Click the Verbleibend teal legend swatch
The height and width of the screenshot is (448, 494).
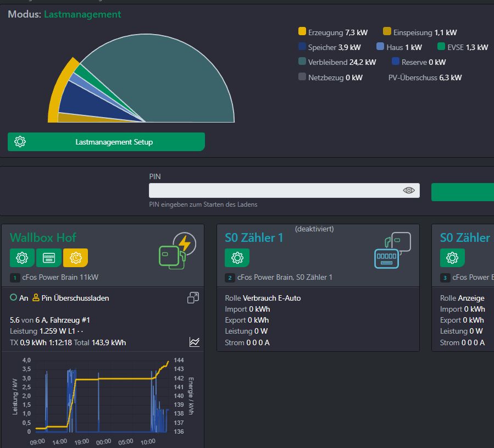tap(302, 61)
